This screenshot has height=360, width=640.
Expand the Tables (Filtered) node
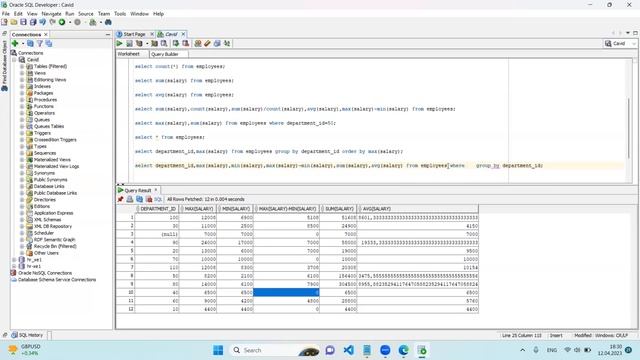coord(22,66)
